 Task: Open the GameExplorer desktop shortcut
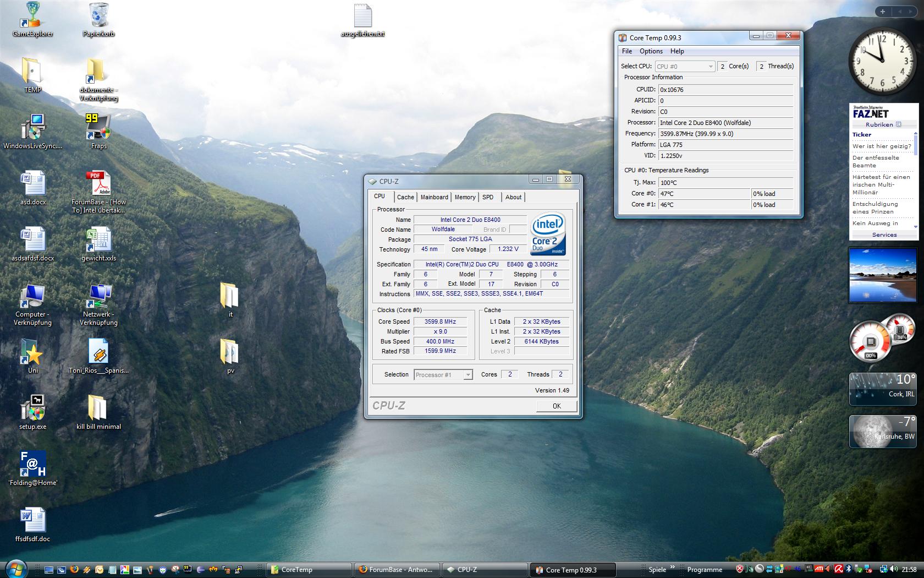[32, 20]
